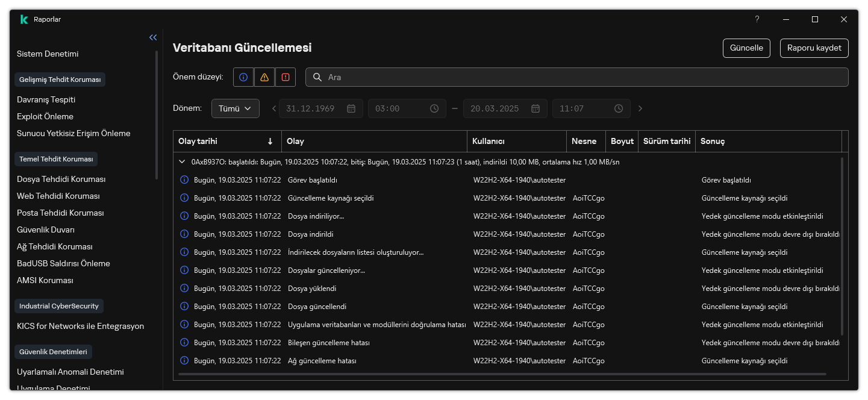
Task: Toggle warning severity filter
Action: click(264, 77)
